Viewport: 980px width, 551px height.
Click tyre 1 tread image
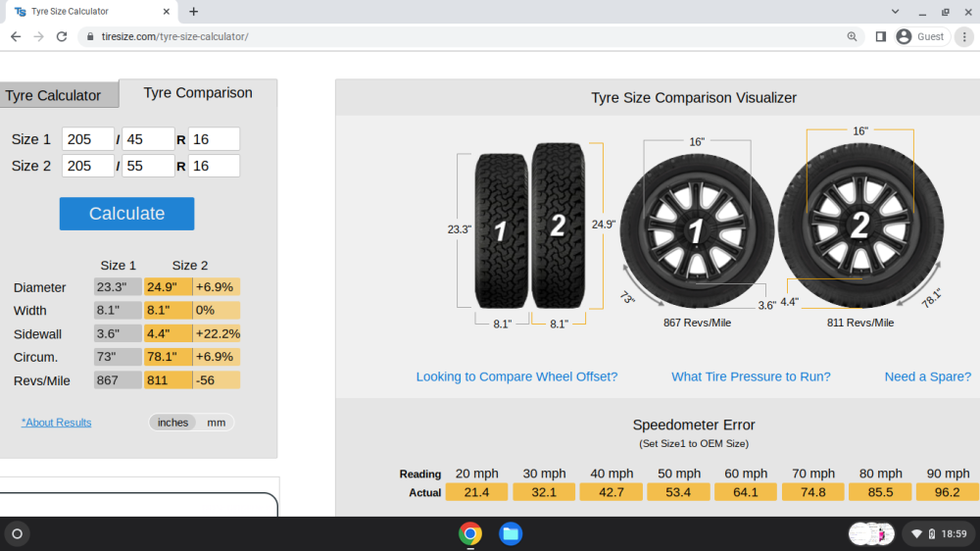pyautogui.click(x=501, y=230)
